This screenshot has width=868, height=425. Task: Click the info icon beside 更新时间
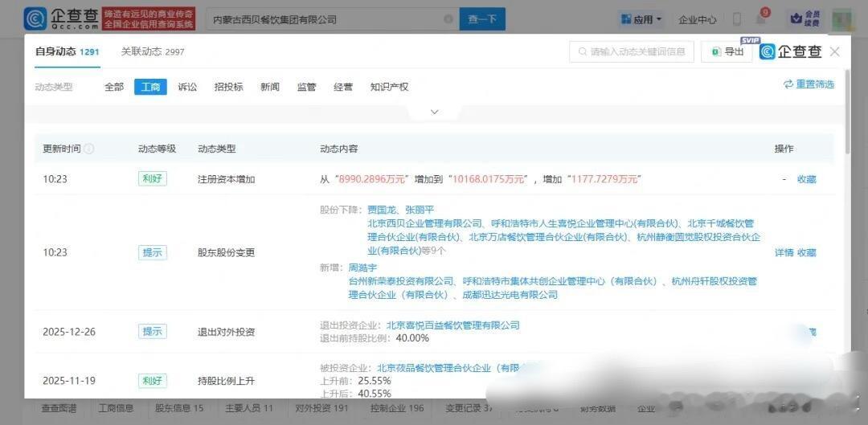[89, 149]
